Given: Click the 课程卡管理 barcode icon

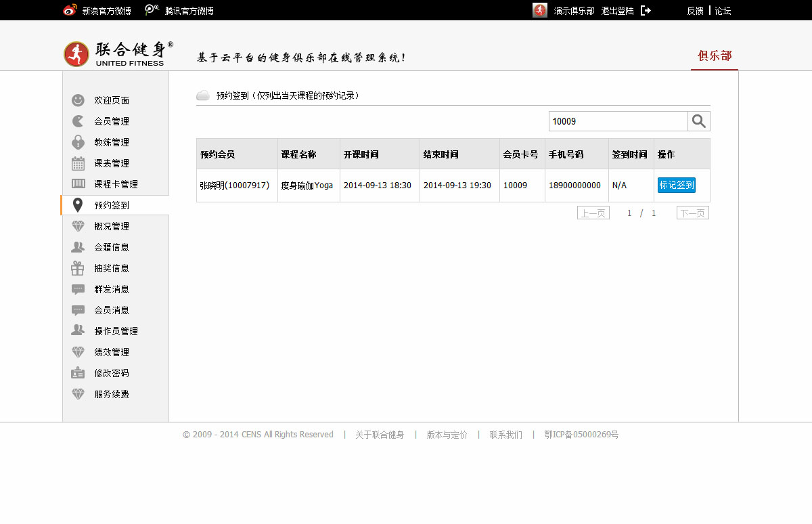Looking at the screenshot, I should pyautogui.click(x=78, y=184).
